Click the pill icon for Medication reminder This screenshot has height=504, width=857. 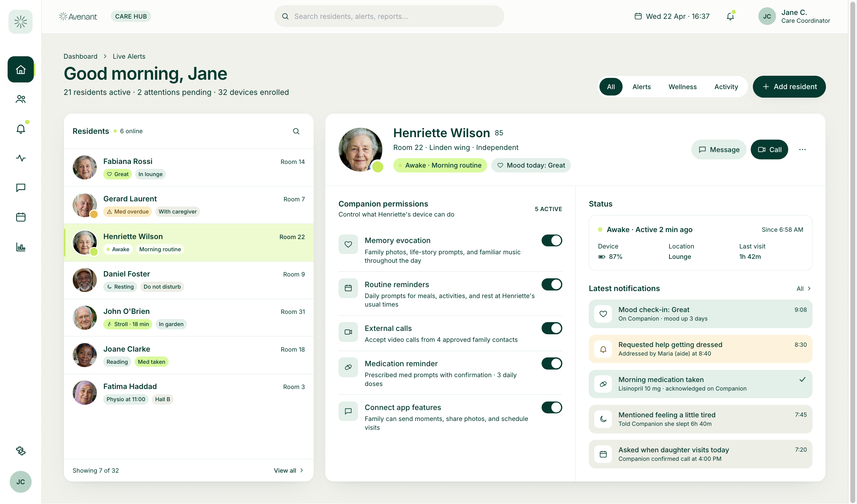348,367
